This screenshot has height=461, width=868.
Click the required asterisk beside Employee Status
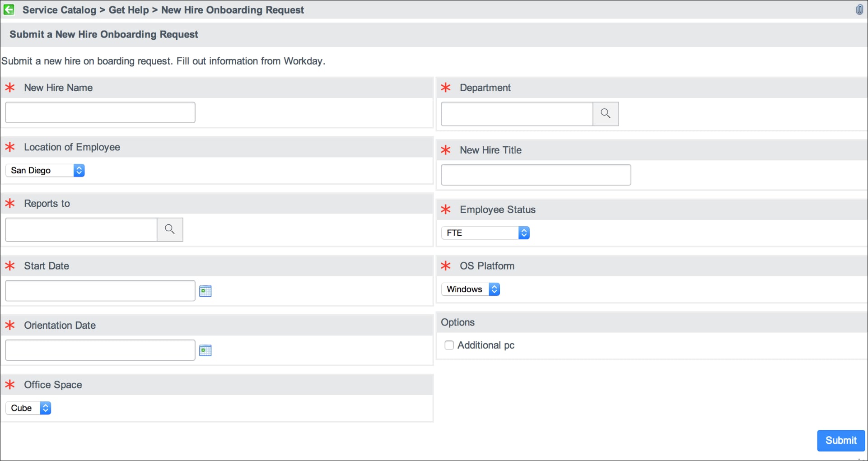pos(446,210)
